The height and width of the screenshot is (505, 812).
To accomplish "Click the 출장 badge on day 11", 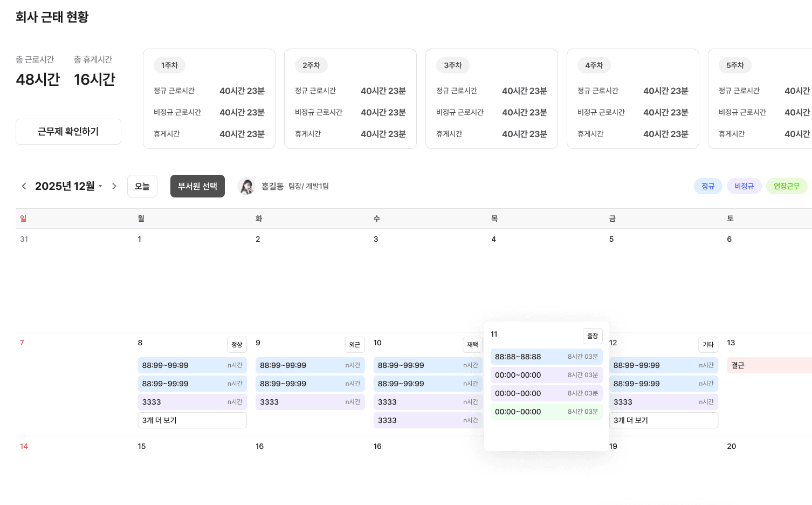I will pyautogui.click(x=592, y=336).
